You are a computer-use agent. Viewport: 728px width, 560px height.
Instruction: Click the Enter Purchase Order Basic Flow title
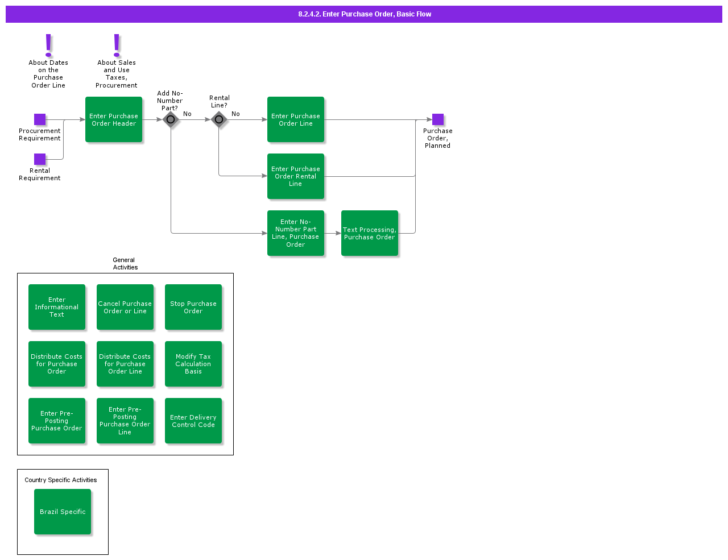click(364, 14)
